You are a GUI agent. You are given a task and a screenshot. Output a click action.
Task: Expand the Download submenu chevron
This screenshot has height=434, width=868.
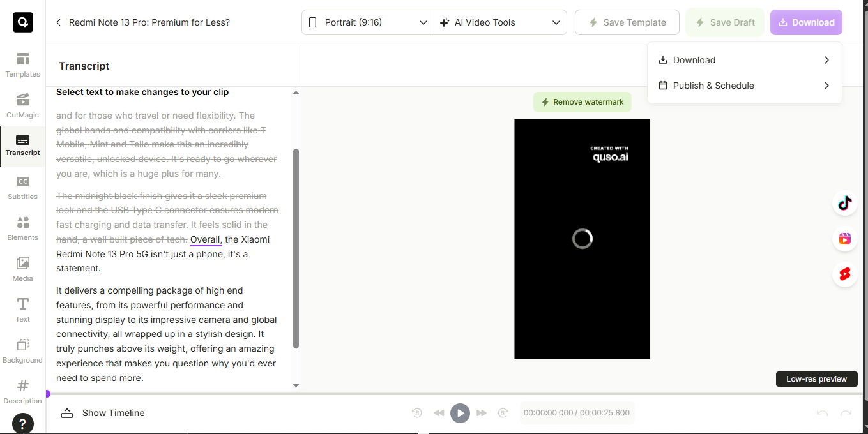point(826,60)
